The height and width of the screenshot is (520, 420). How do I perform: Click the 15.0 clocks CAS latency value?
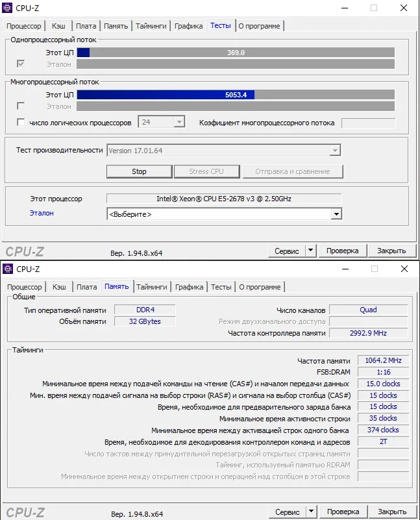tap(383, 384)
